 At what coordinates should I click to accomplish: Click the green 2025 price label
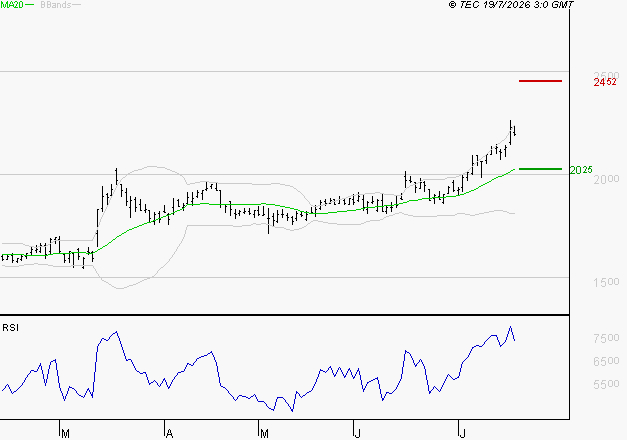pyautogui.click(x=581, y=170)
